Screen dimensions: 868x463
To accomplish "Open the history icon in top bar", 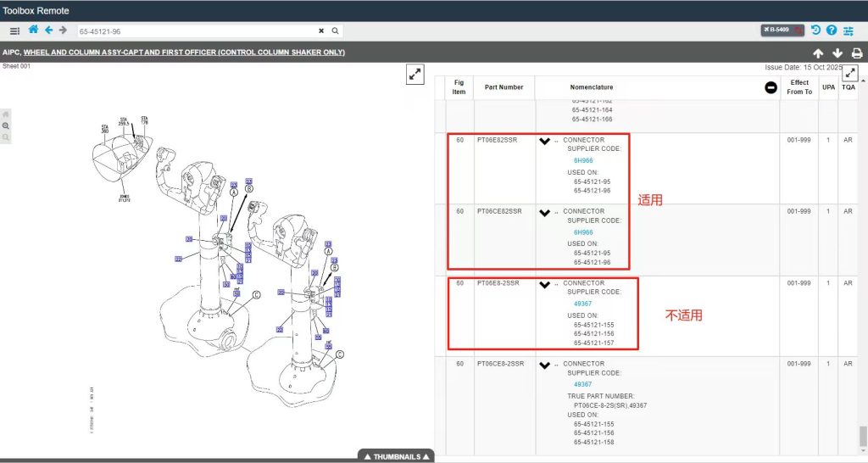I will point(815,31).
